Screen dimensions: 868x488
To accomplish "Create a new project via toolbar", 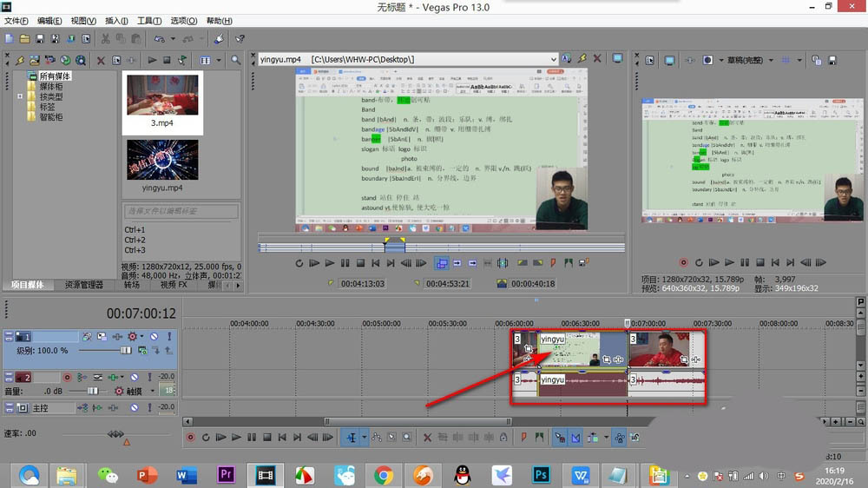I will (9, 39).
